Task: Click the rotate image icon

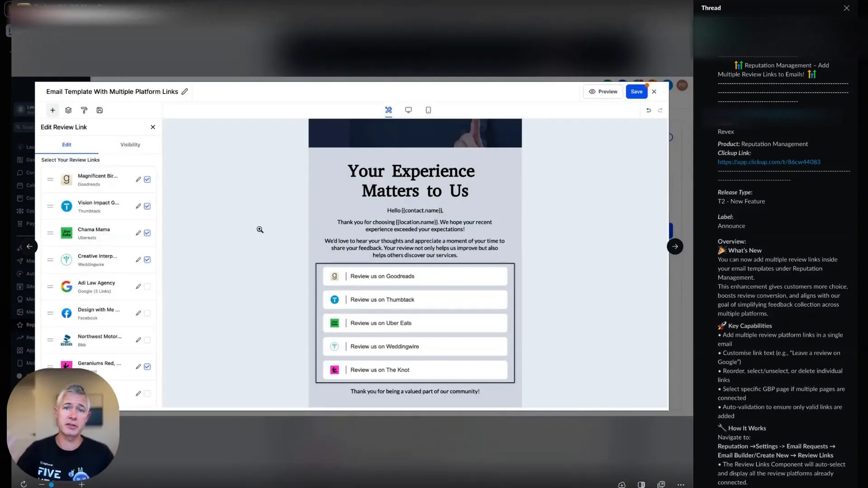Action: (x=24, y=484)
